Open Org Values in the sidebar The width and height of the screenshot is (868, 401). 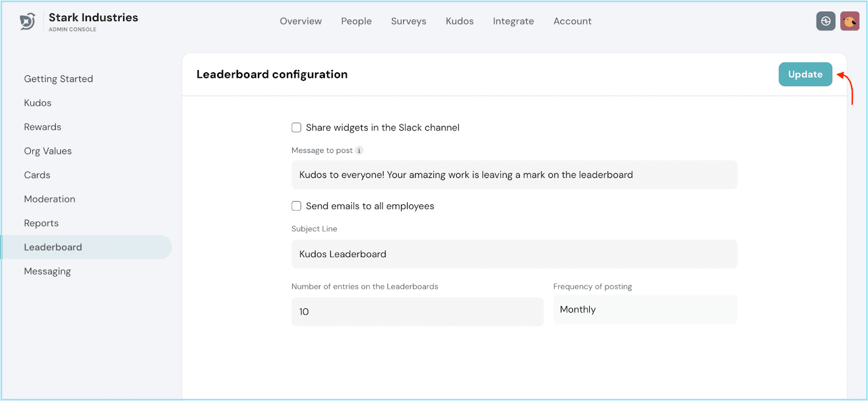tap(48, 151)
